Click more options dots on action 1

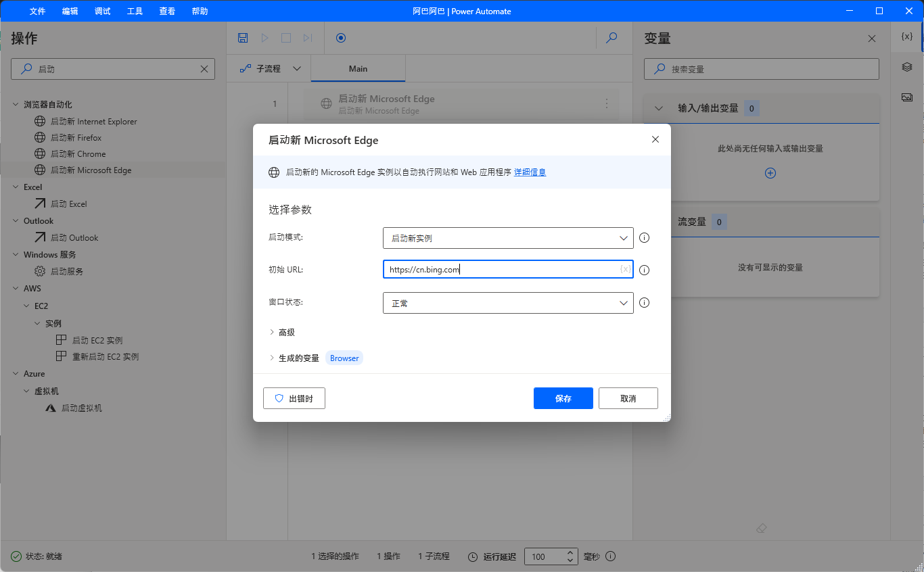tap(607, 104)
